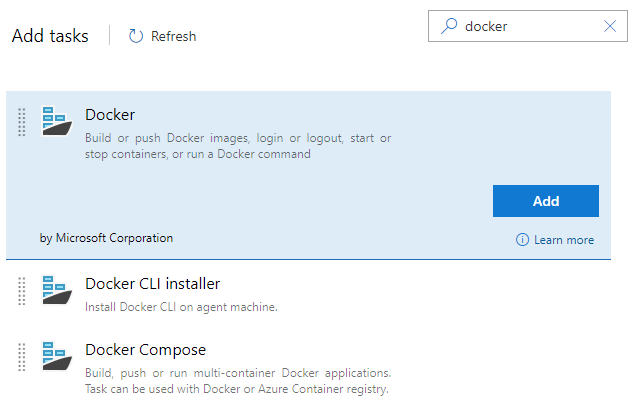Focus the docker search field
Viewport: 632px width, 418px height.
tap(530, 27)
